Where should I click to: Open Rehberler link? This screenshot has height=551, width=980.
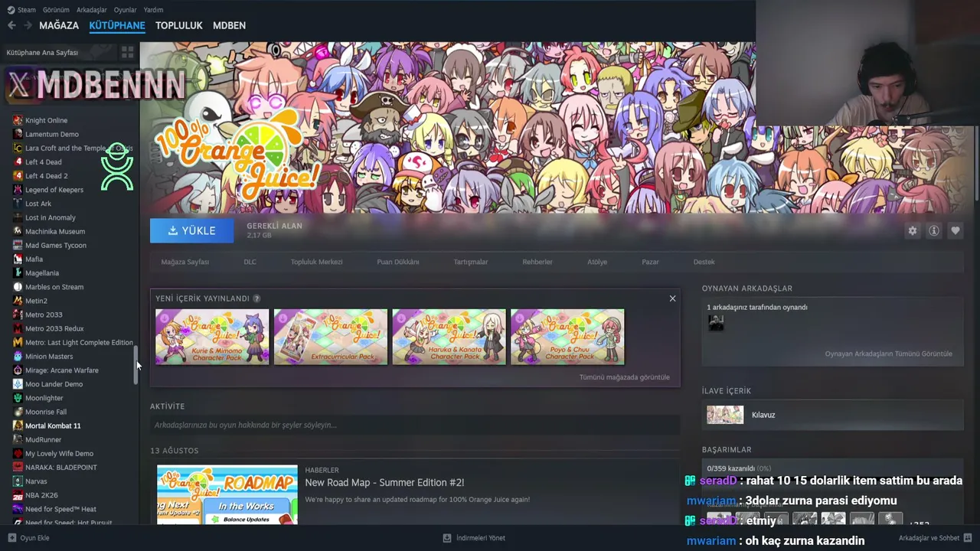click(x=537, y=262)
